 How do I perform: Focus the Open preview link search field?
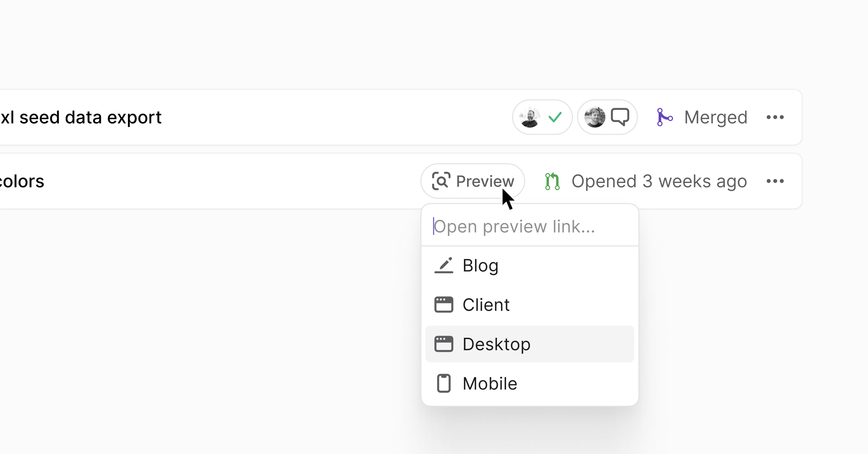pos(530,226)
